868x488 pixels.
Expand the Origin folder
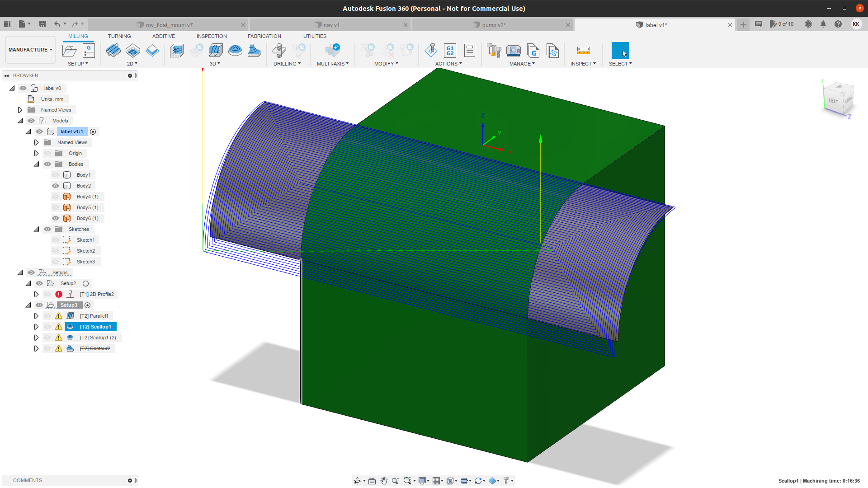click(37, 153)
